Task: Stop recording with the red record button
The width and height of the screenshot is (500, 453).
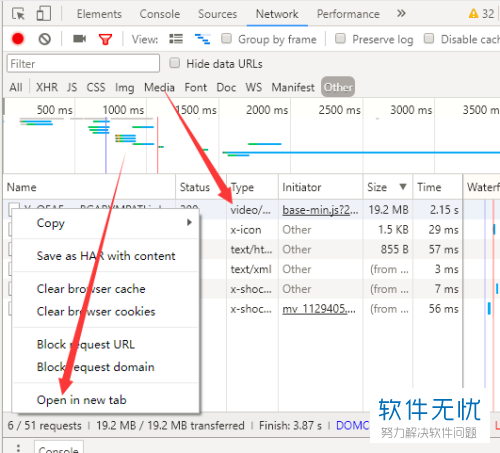Action: (18, 39)
